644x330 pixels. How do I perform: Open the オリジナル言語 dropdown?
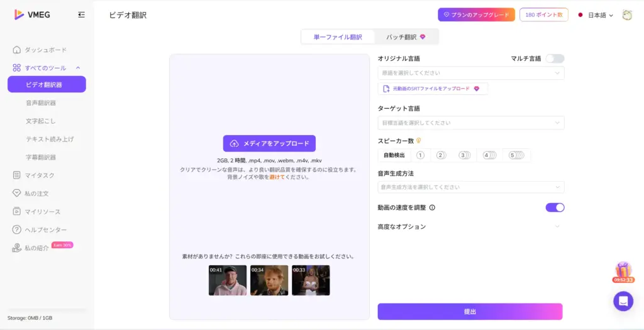(470, 74)
